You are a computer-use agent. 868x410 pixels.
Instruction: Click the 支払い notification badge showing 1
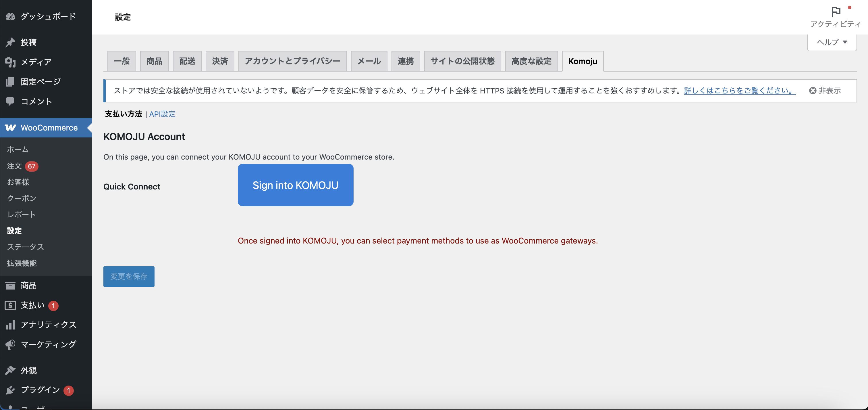[53, 305]
